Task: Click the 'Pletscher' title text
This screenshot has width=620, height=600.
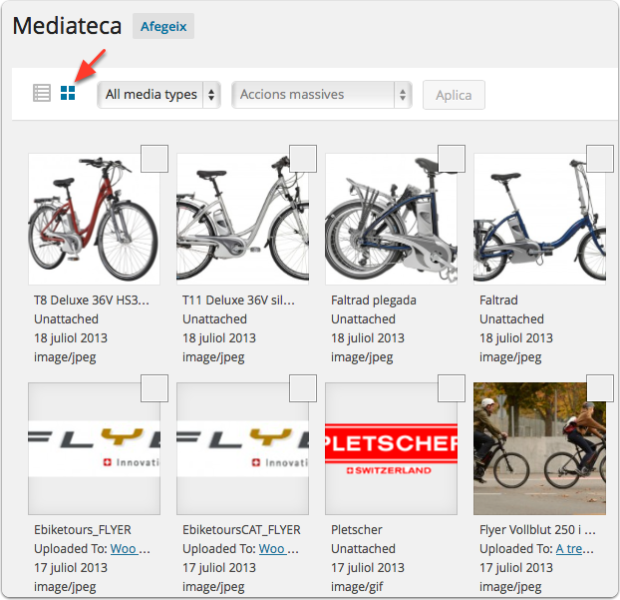Action: (x=357, y=530)
